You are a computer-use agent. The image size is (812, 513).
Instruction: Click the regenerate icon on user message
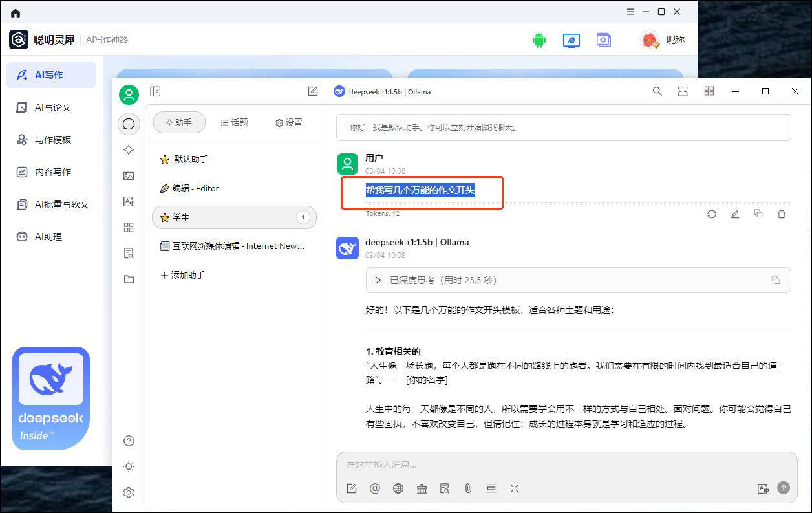[712, 214]
